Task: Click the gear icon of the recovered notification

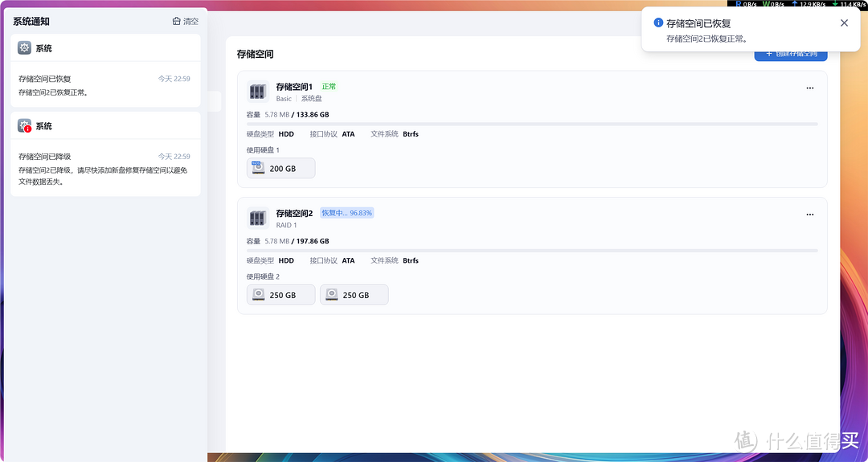Action: click(x=25, y=48)
